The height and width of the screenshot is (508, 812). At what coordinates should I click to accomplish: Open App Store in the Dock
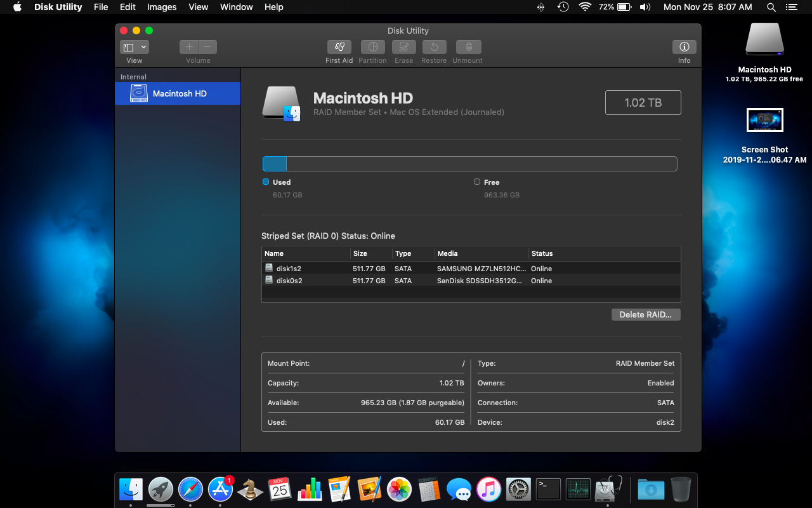point(220,489)
